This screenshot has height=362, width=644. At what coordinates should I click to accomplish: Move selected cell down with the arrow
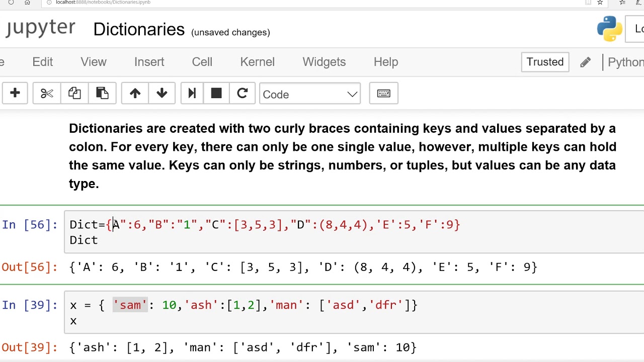162,94
